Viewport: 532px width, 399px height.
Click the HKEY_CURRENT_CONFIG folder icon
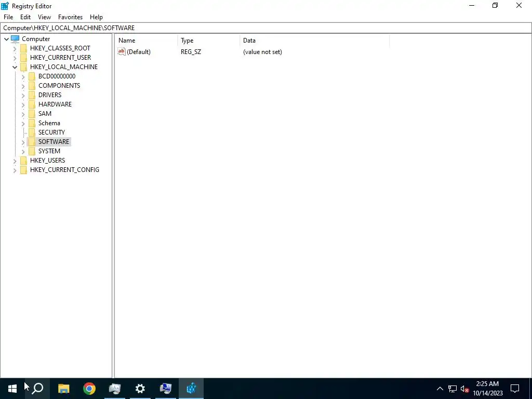(x=23, y=170)
